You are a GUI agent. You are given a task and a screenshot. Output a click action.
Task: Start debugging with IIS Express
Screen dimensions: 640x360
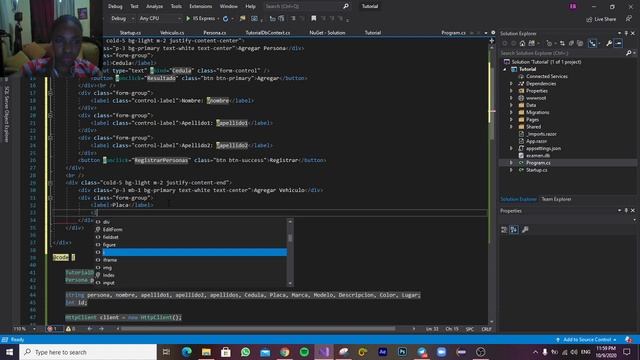[200, 18]
